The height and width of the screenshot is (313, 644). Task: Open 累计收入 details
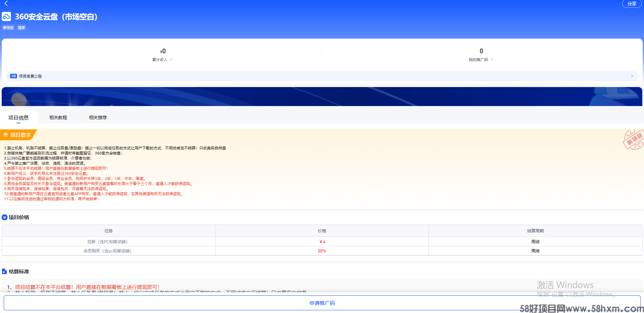pos(160,60)
